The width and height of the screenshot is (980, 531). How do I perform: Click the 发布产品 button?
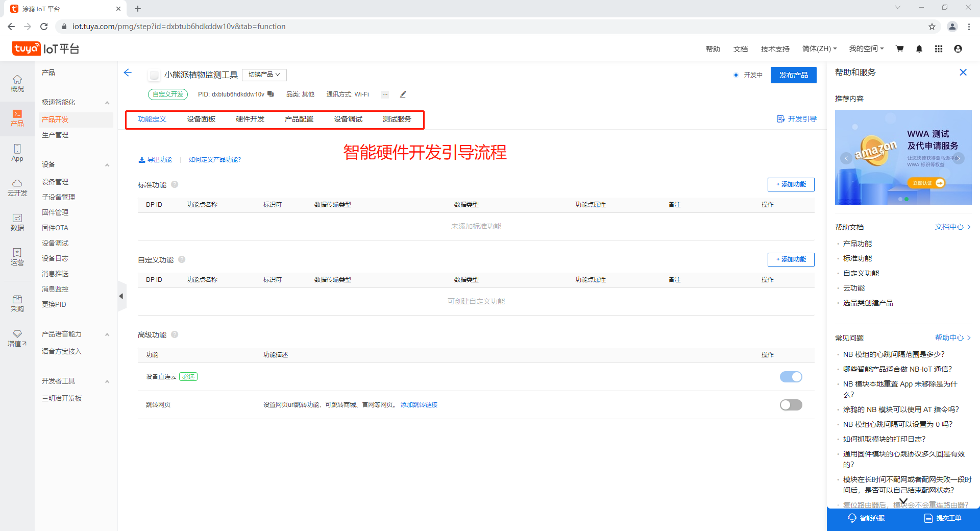793,75
